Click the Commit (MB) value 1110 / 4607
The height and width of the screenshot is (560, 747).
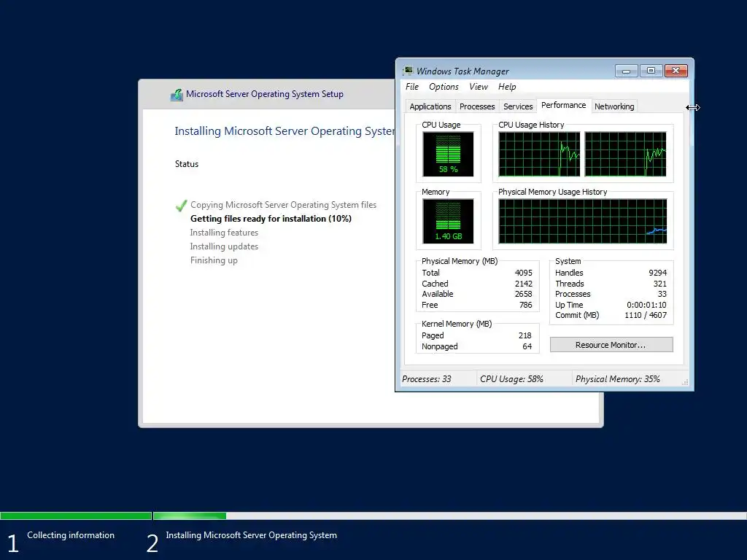tap(646, 315)
